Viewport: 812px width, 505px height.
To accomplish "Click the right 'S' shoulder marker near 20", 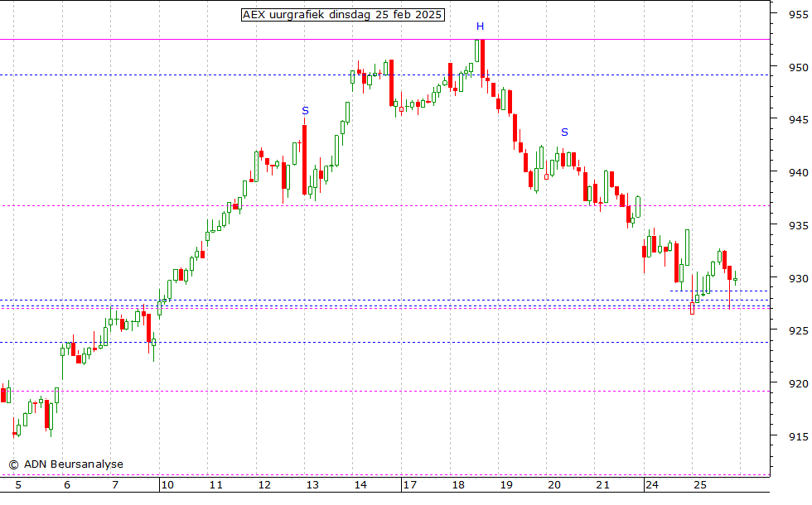I will pyautogui.click(x=564, y=132).
